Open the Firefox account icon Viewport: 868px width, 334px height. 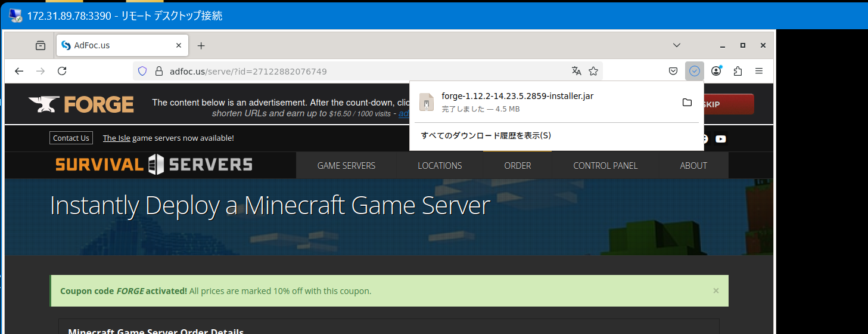pos(716,71)
